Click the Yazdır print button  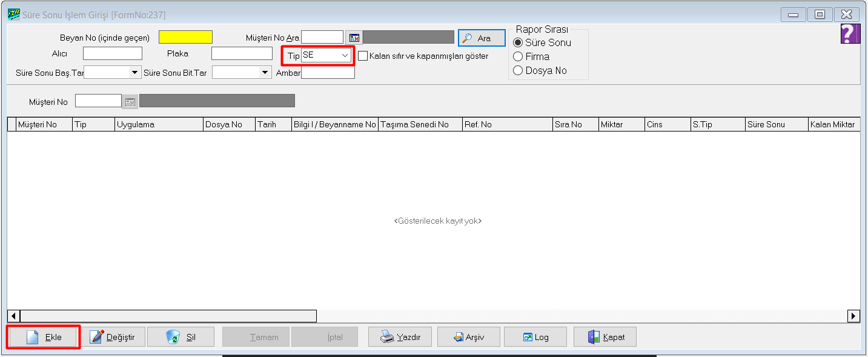(400, 337)
